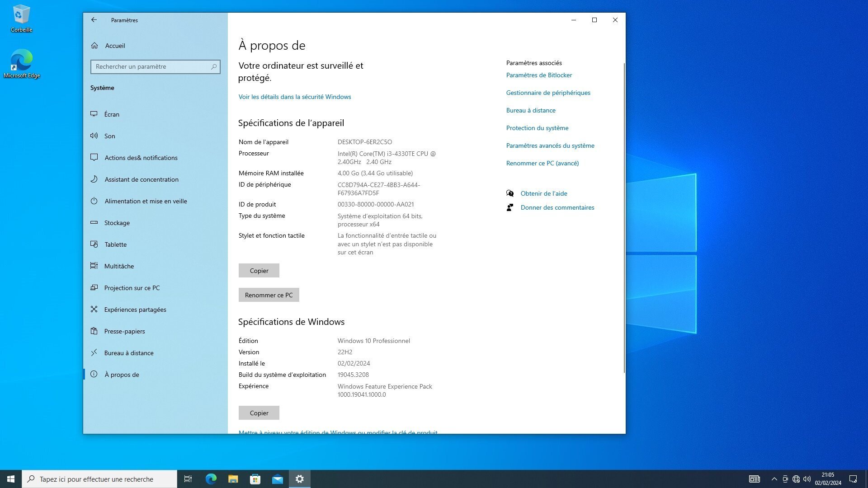Select the Tablette icon
Screen dimensions: 868x488
point(94,244)
